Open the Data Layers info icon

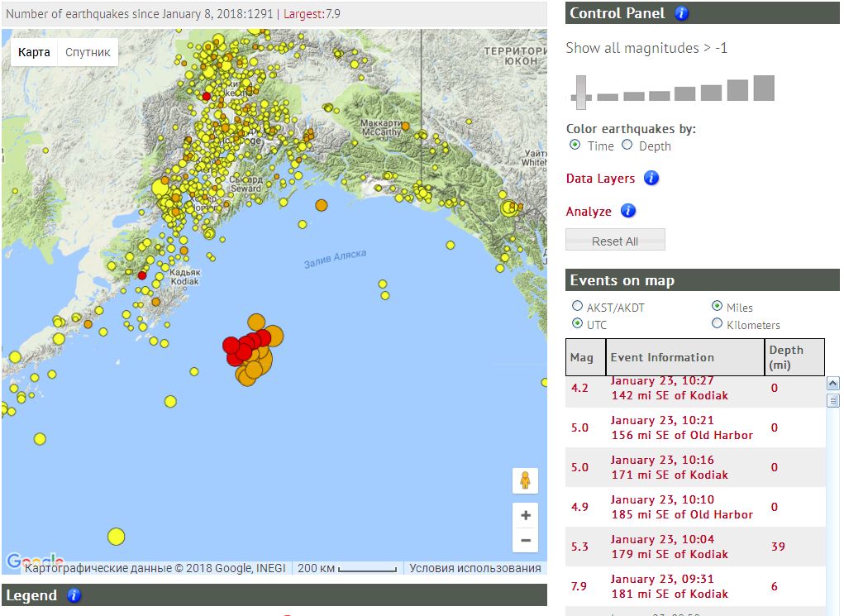coord(651,178)
